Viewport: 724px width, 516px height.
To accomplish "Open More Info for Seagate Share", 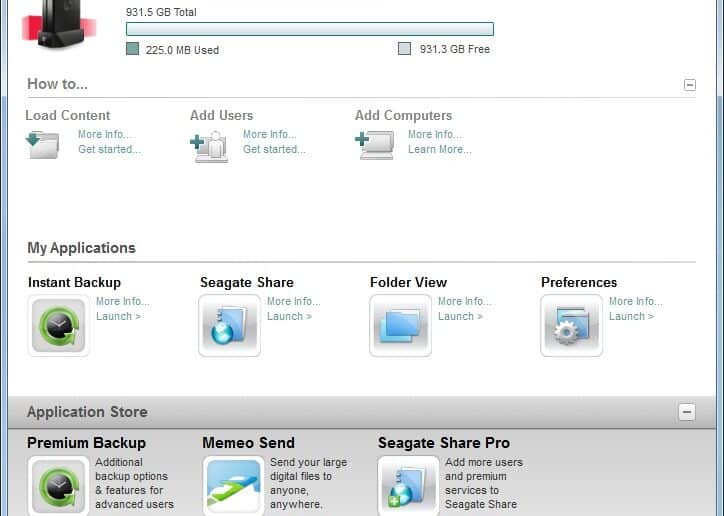I will pyautogui.click(x=294, y=301).
